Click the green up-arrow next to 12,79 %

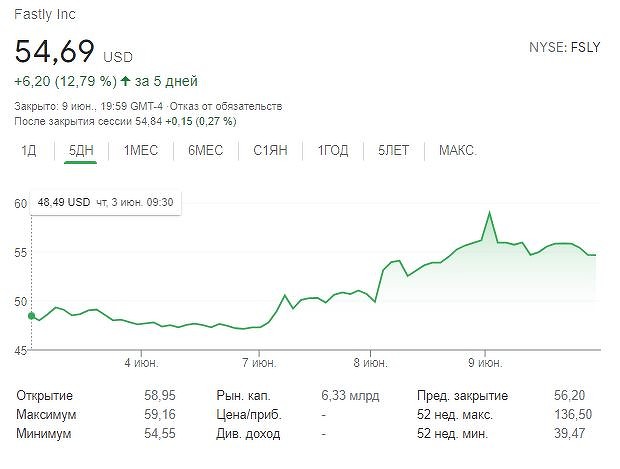pos(125,81)
